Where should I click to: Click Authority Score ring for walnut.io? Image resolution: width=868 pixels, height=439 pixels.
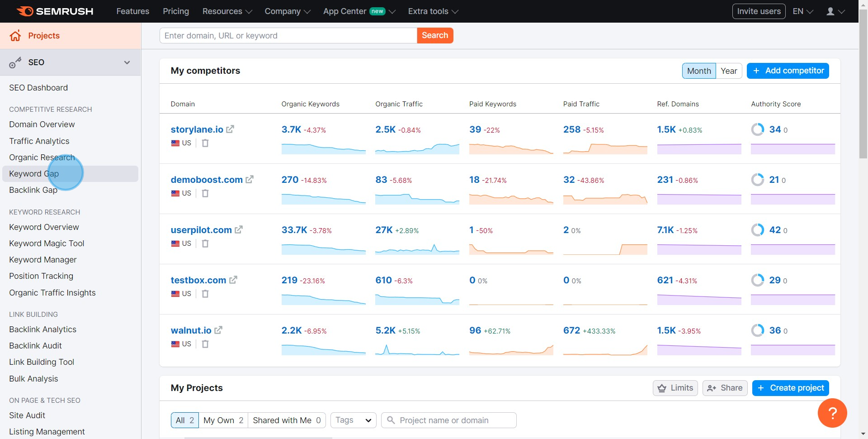pos(758,330)
